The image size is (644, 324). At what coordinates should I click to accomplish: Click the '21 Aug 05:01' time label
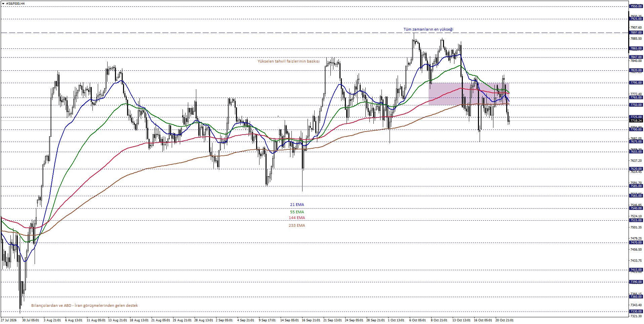click(x=161, y=320)
